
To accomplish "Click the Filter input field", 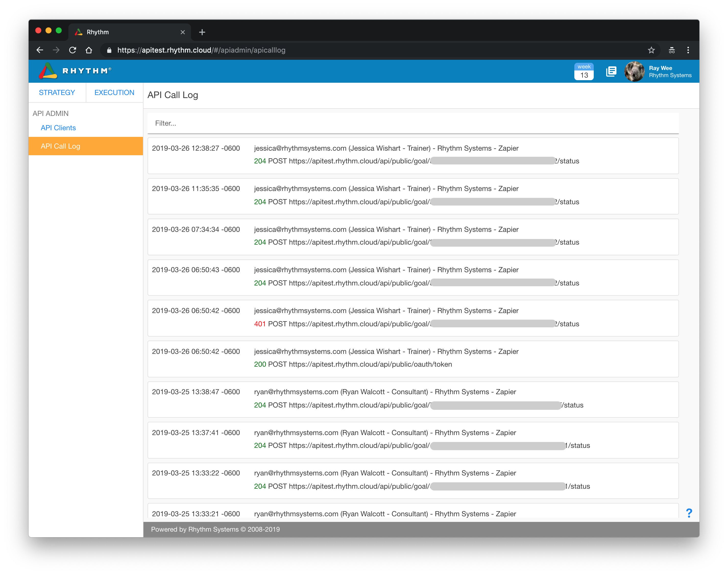I will tap(413, 123).
